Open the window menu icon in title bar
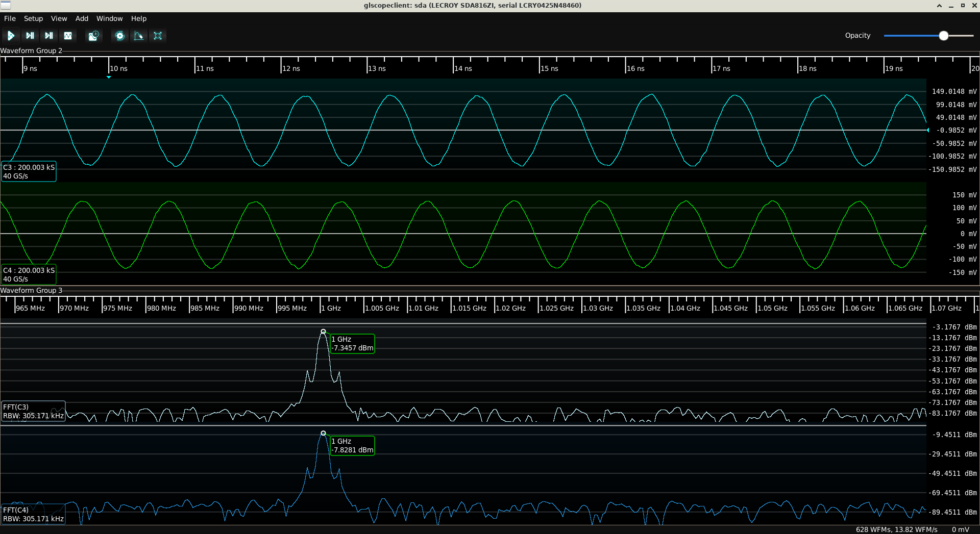Image resolution: width=980 pixels, height=534 pixels. 5,5
